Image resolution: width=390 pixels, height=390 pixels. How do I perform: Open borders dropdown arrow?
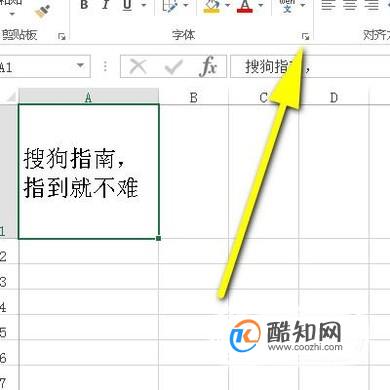186,5
